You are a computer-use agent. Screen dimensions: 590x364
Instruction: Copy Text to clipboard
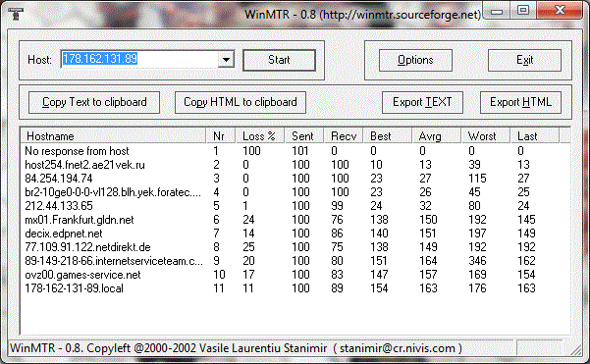coord(94,102)
